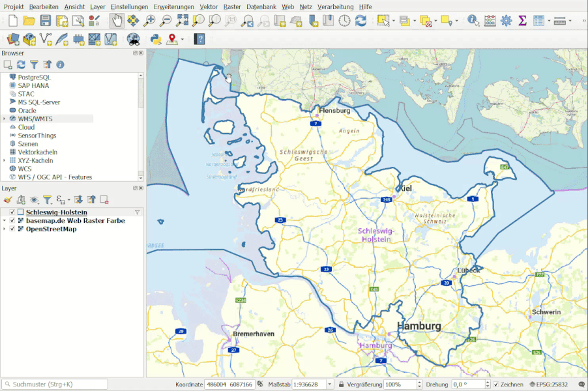
Task: Expand the WMS/WMTS browser node
Action: [x=5, y=119]
